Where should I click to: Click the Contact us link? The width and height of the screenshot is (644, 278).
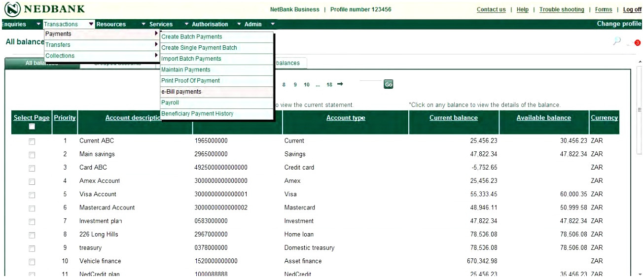point(491,10)
